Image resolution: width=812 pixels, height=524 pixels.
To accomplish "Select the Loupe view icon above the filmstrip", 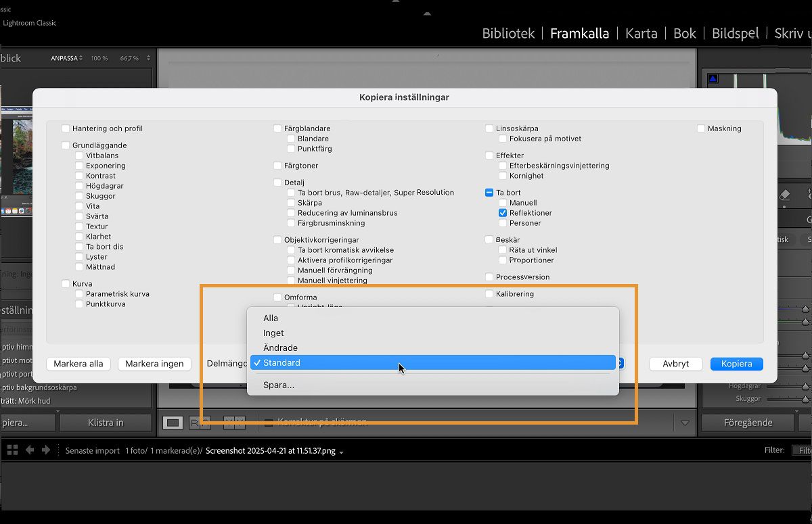I will point(173,422).
